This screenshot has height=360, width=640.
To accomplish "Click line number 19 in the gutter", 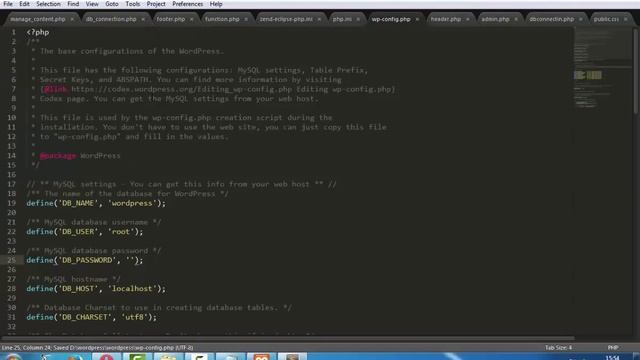I will (x=11, y=203).
